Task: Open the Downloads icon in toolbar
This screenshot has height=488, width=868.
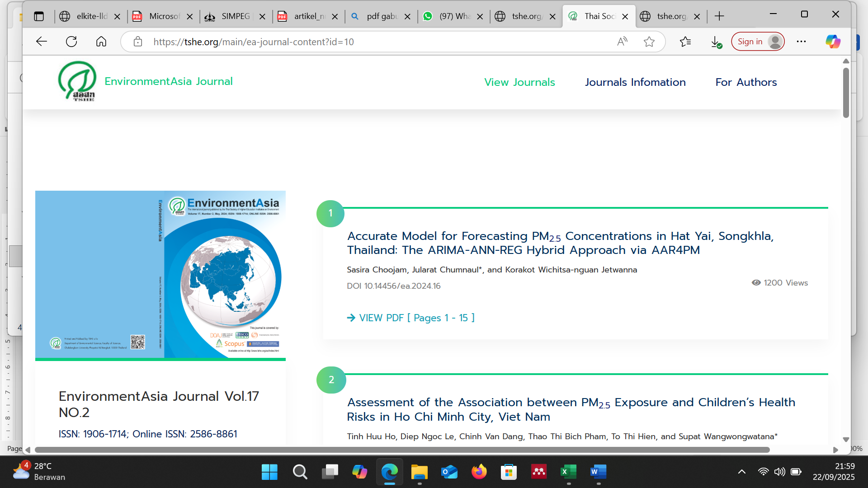Action: 716,42
